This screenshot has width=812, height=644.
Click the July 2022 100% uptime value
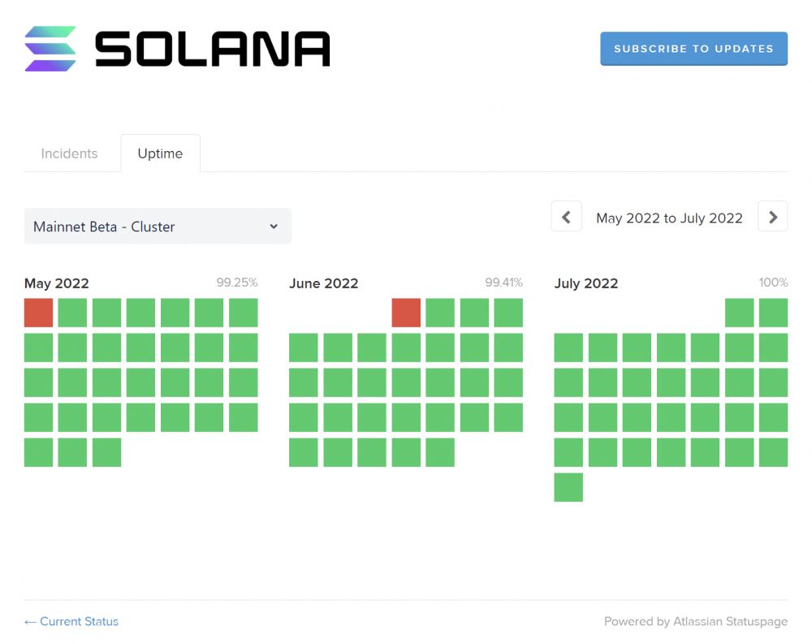[x=773, y=283]
